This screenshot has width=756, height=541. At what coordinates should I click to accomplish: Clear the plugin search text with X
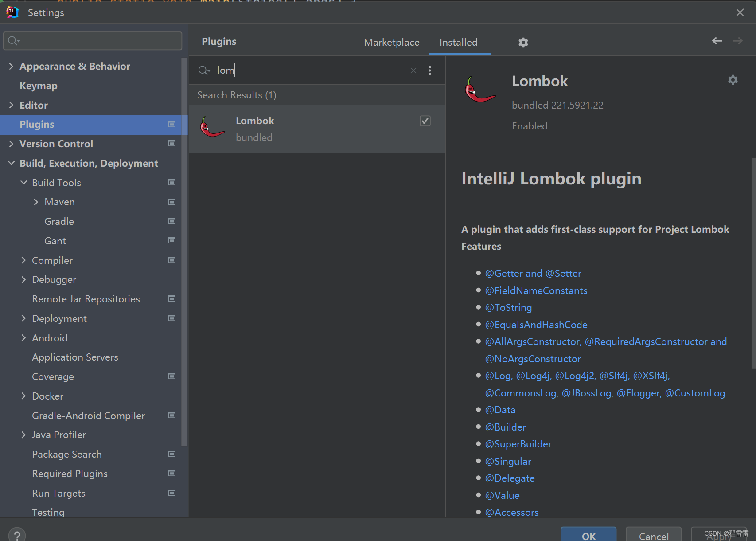pyautogui.click(x=413, y=71)
